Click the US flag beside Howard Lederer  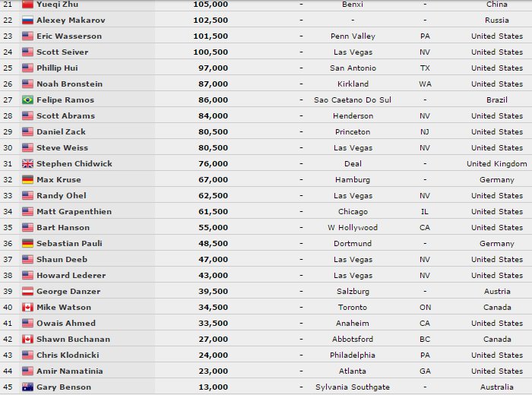(x=27, y=276)
